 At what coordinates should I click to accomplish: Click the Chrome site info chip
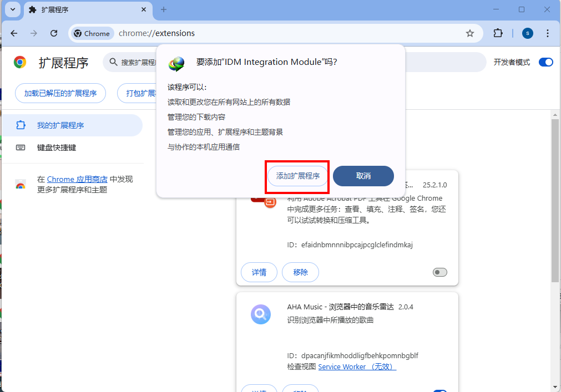(92, 33)
